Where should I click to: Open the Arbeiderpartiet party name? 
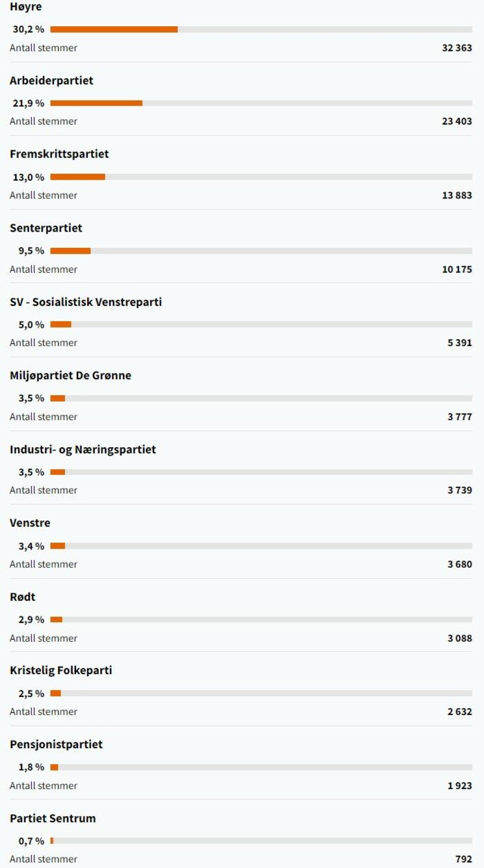click(x=51, y=81)
